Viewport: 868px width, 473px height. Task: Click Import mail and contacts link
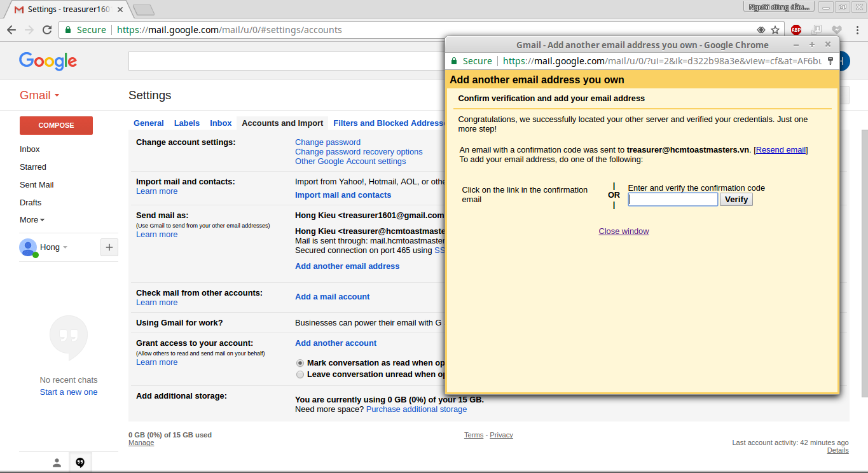(x=343, y=195)
